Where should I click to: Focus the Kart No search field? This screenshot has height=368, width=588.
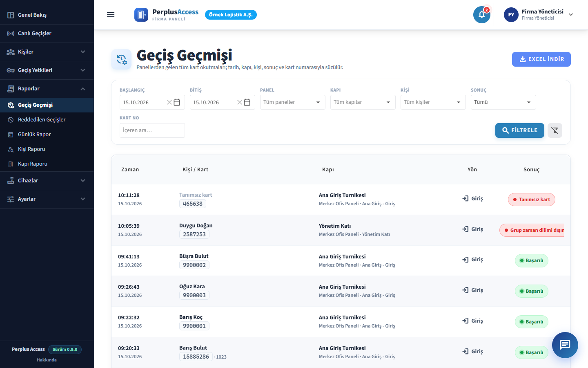click(152, 130)
